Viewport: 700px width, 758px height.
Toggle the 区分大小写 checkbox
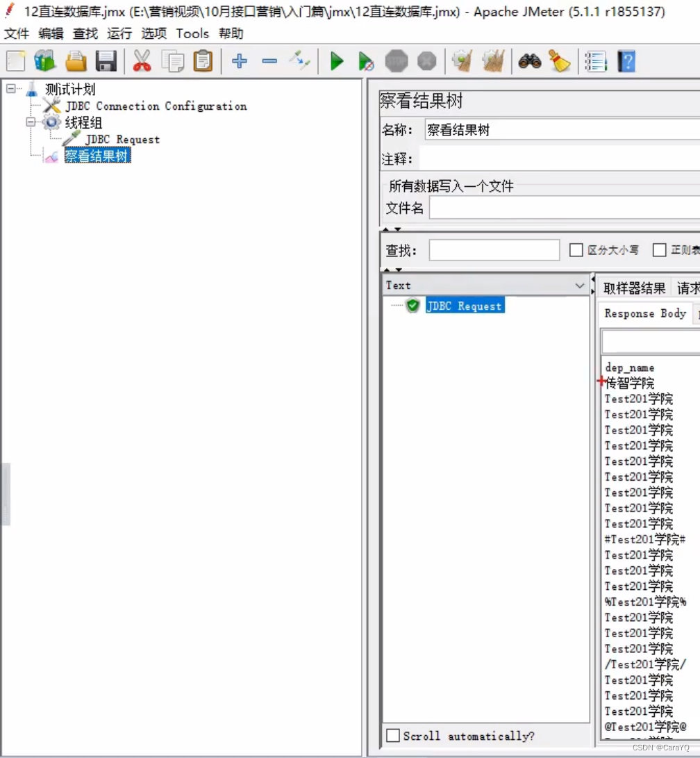point(576,250)
